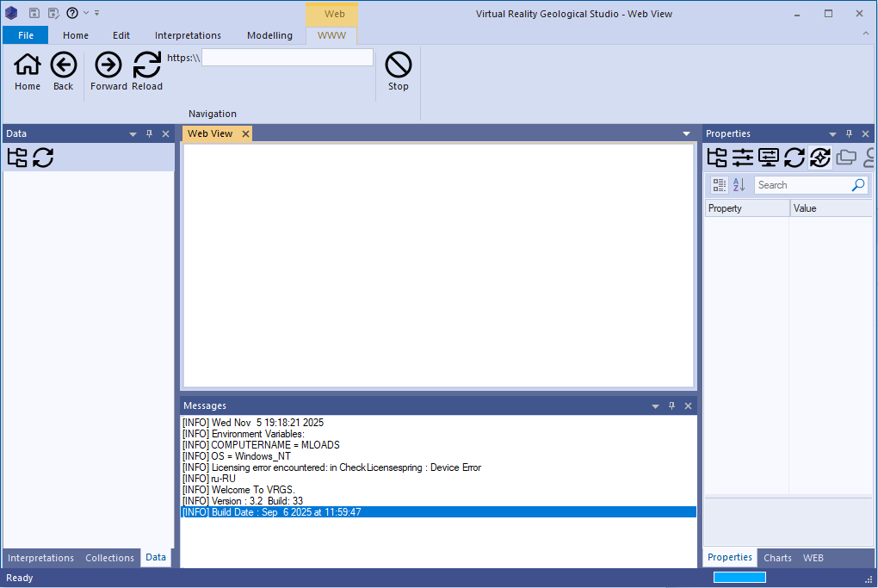Click the sliders icon in Properties toolbar
878x588 pixels.
[742, 158]
